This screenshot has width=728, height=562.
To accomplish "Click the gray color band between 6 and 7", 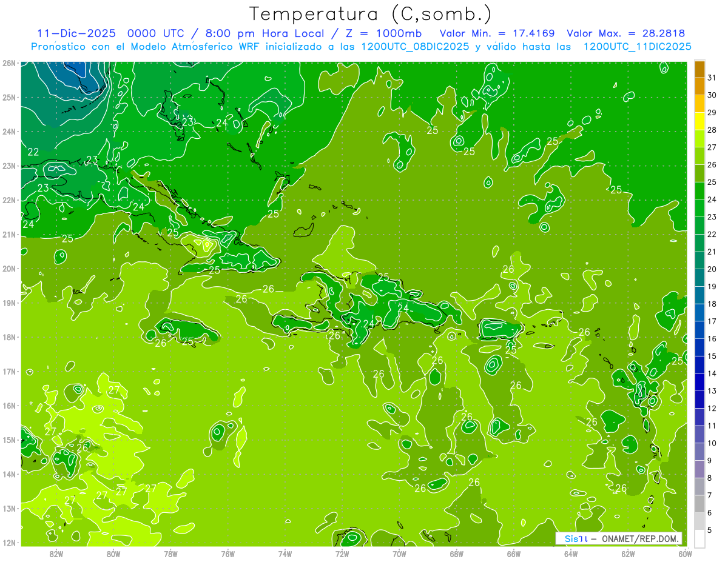I will (699, 503).
